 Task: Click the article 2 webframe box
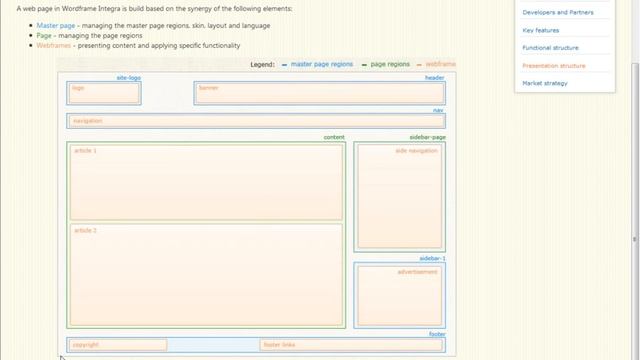tap(206, 274)
